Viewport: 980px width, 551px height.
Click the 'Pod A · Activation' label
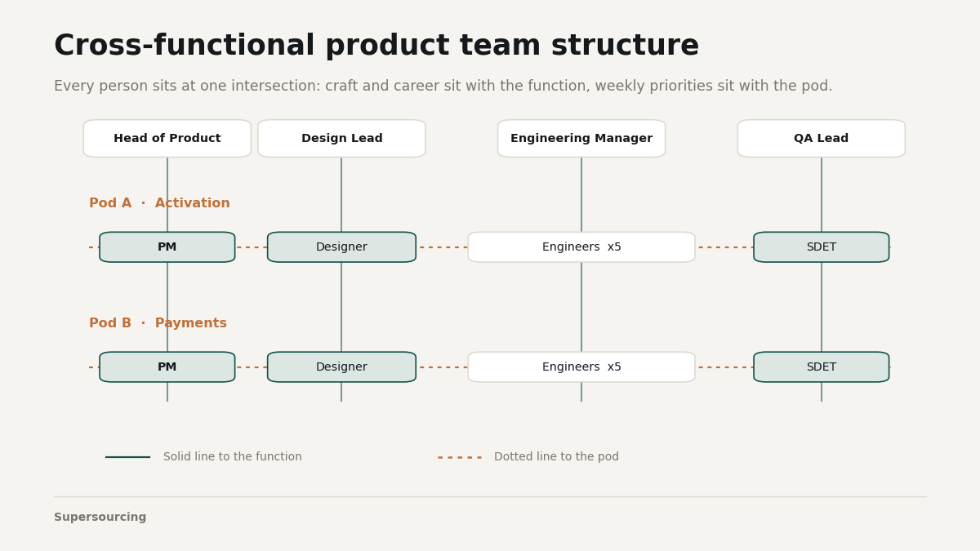coord(159,203)
